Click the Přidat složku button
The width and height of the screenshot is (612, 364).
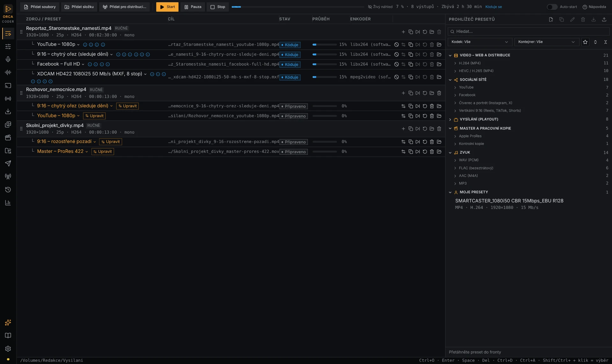click(79, 7)
